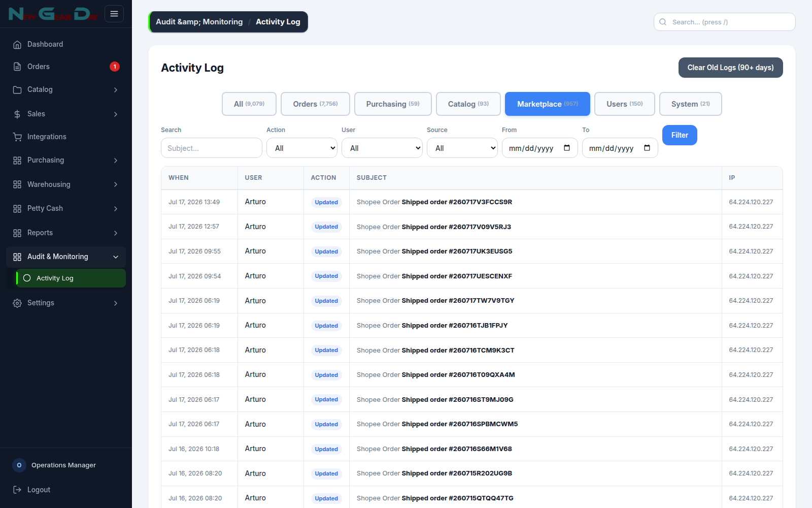Click Clear Old Logs (90+ days) button
Image resolution: width=812 pixels, height=508 pixels.
click(x=731, y=68)
